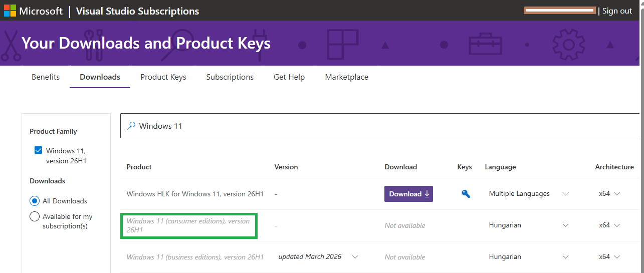Select the All Downloads radio button
The height and width of the screenshot is (273, 644).
pyautogui.click(x=35, y=201)
